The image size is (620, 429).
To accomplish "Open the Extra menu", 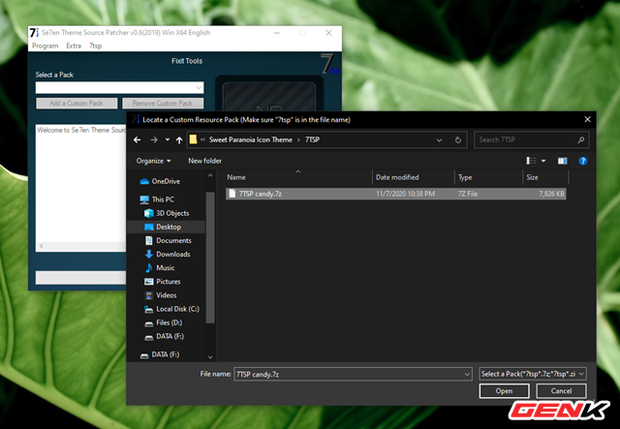I will point(74,46).
